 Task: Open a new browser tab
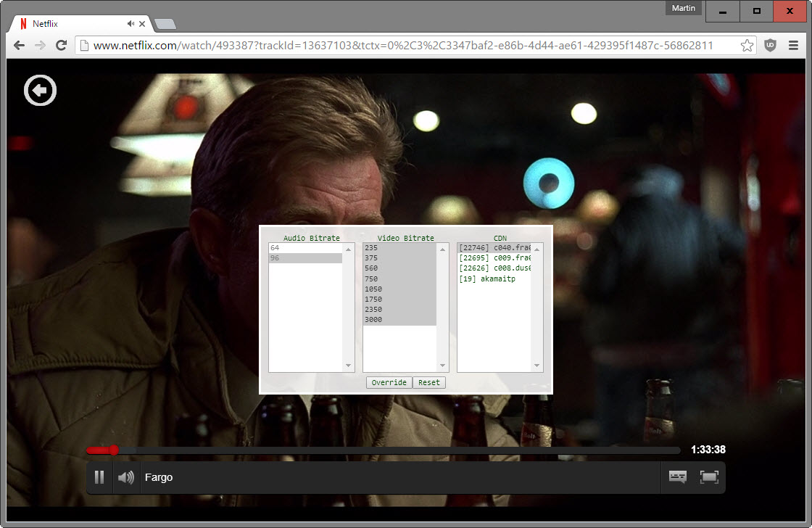tap(165, 25)
